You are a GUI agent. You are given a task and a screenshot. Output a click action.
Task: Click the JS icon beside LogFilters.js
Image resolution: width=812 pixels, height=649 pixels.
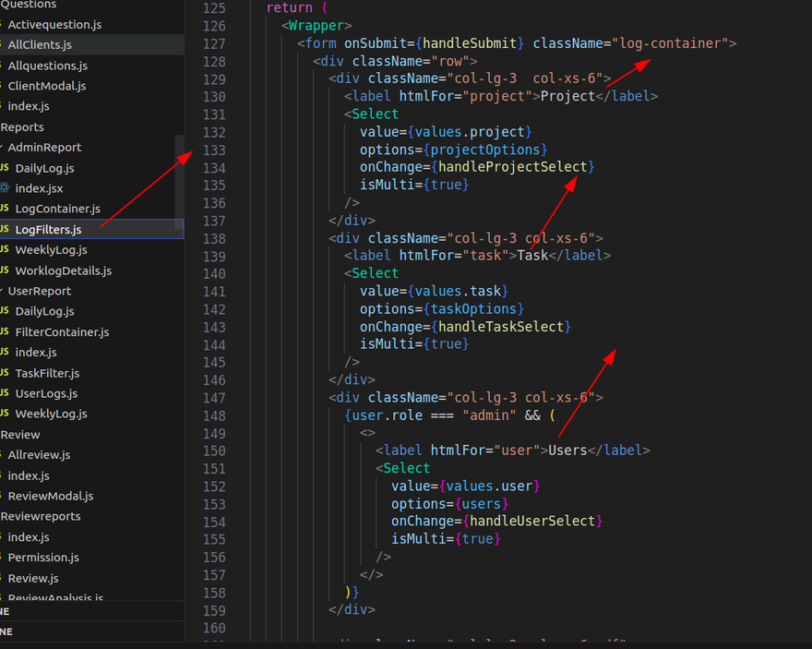(5, 230)
